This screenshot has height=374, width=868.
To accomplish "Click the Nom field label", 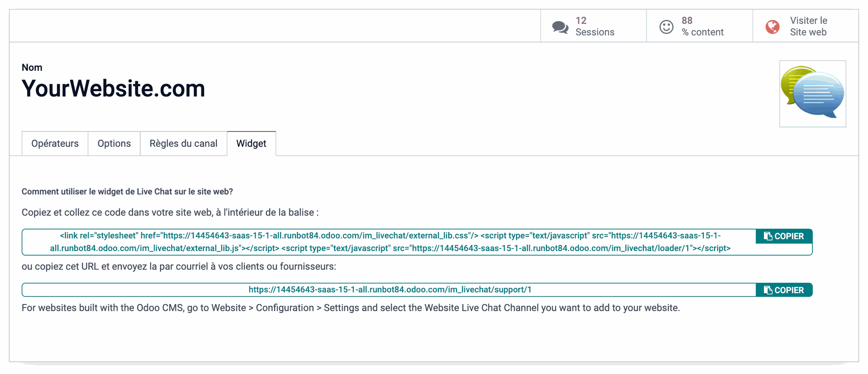I will click(32, 68).
